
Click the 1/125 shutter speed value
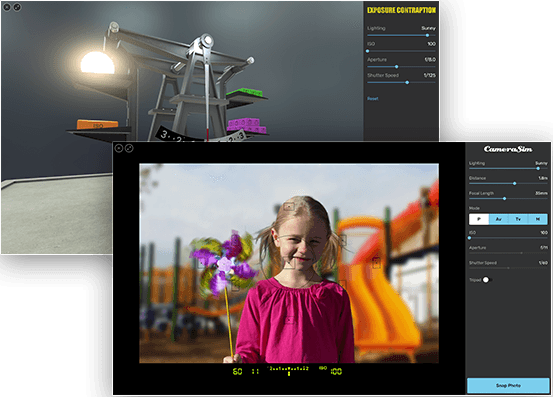point(430,75)
